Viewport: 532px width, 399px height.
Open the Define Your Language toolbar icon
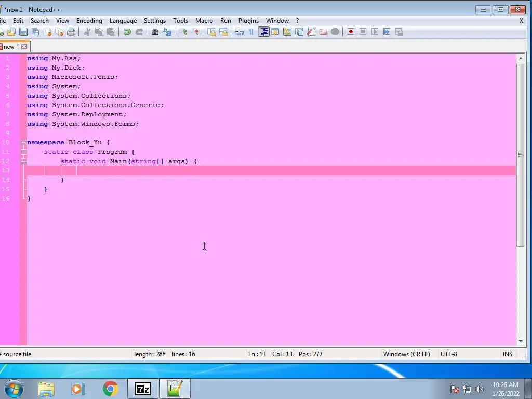point(275,32)
